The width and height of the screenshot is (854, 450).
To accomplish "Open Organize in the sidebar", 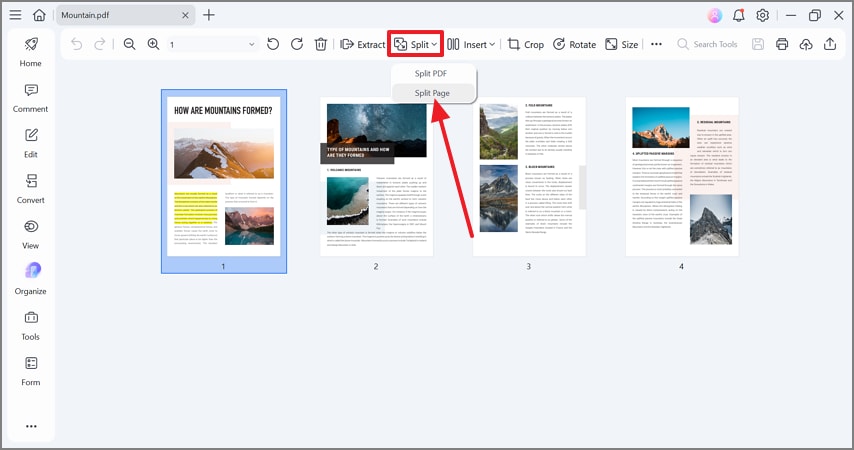I will coord(30,280).
